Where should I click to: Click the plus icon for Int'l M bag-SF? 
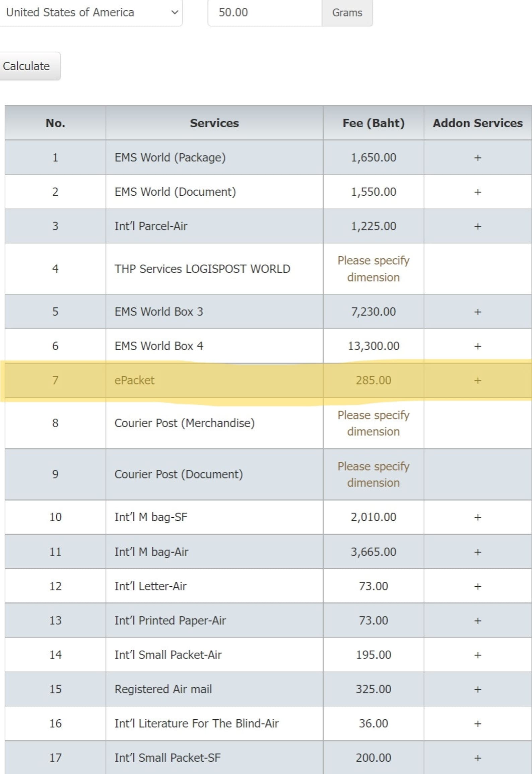tap(478, 517)
